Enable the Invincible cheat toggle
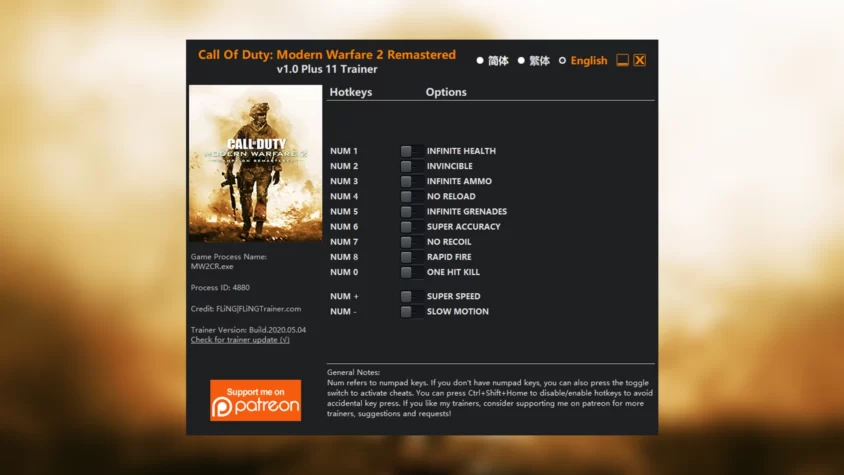This screenshot has height=475, width=844. pos(412,166)
